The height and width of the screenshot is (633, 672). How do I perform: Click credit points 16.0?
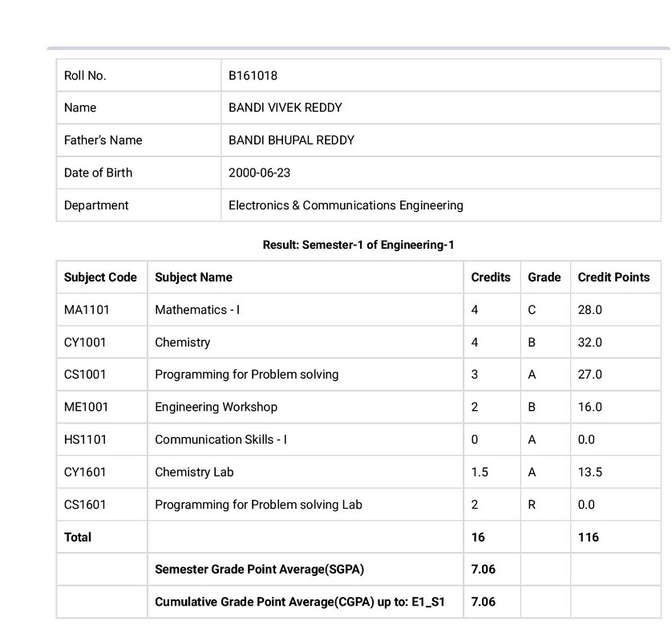click(589, 407)
